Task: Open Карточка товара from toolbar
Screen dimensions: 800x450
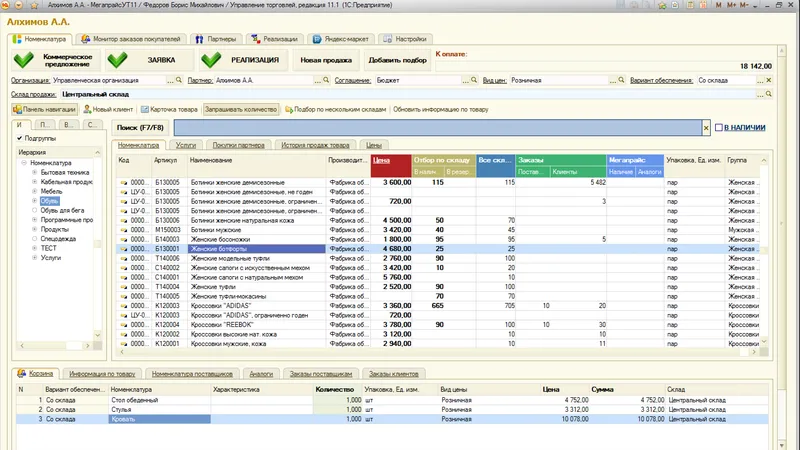Action: tap(169, 109)
